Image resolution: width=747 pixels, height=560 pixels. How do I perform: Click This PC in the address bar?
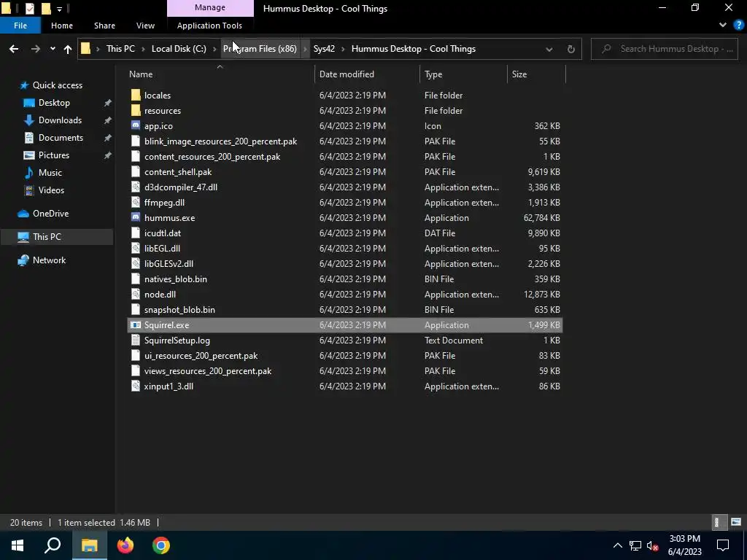click(x=120, y=49)
